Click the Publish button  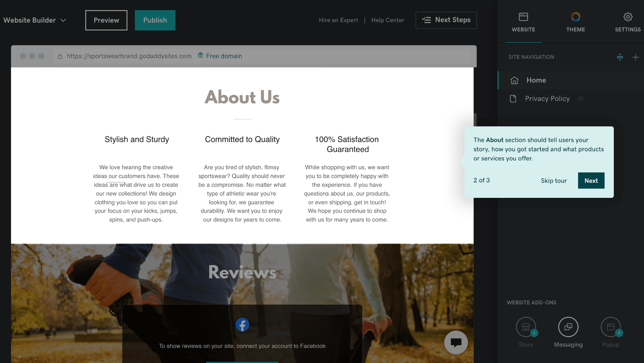(x=155, y=20)
